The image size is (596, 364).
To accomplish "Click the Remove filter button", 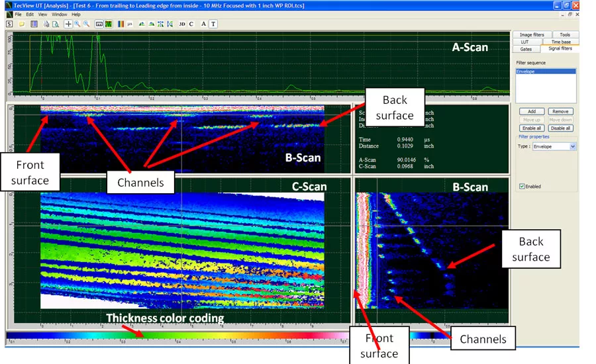I will [560, 111].
